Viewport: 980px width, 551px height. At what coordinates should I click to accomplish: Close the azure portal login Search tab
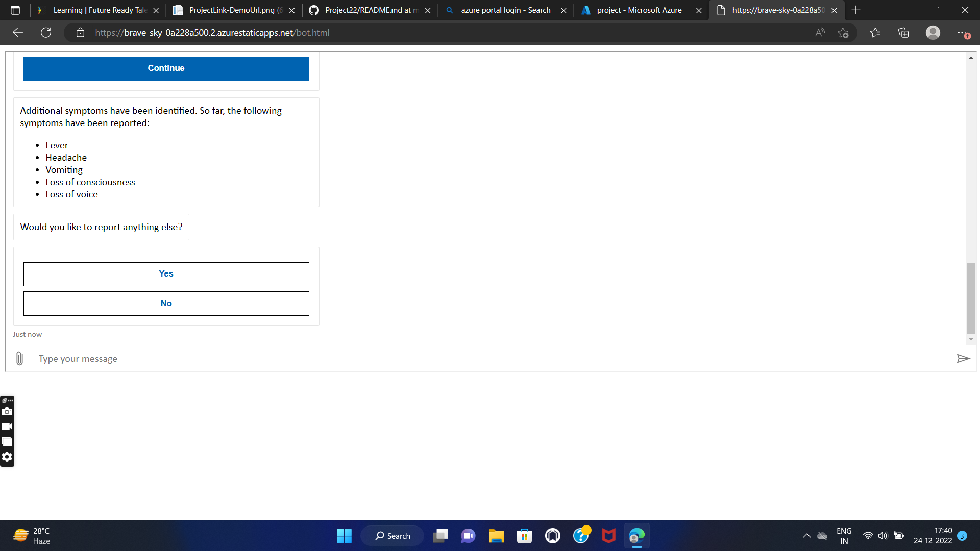point(563,10)
